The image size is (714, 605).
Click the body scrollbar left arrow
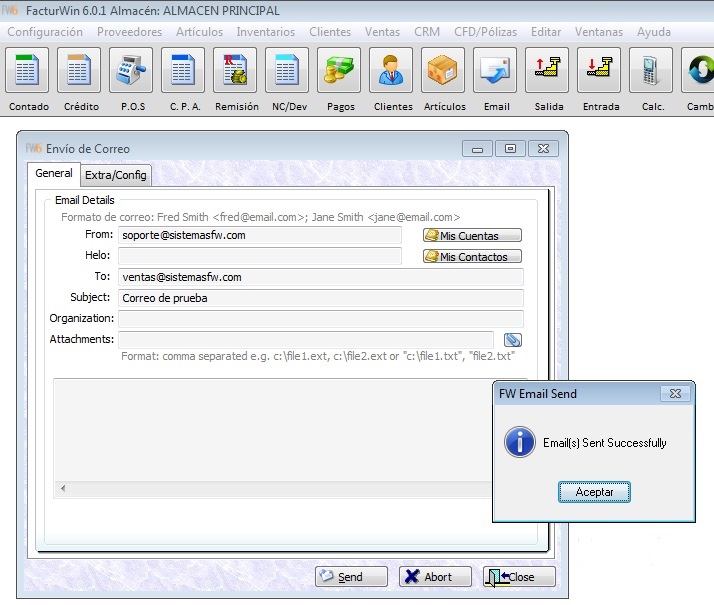click(x=63, y=488)
